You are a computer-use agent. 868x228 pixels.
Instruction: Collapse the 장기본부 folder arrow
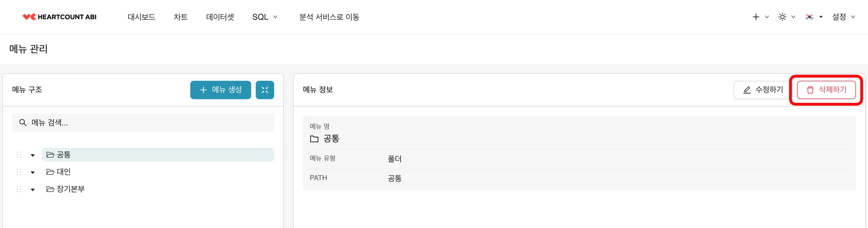coord(33,190)
